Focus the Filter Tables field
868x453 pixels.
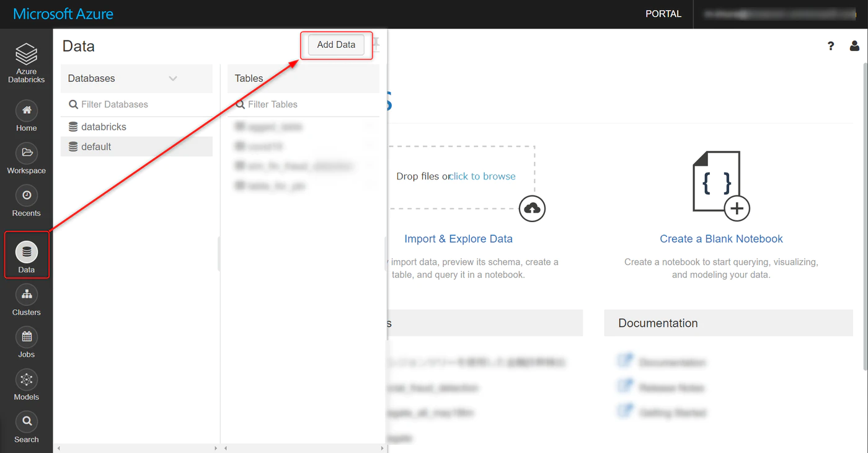303,104
